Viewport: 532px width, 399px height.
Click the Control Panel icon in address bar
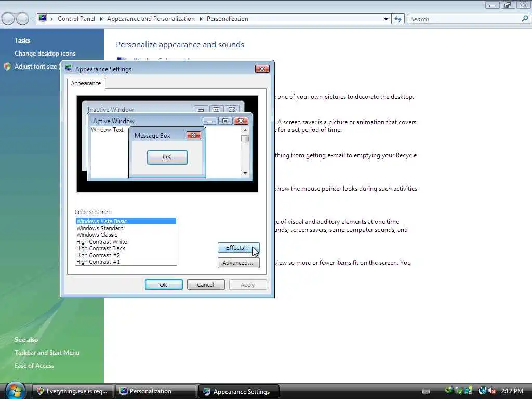pyautogui.click(x=43, y=18)
